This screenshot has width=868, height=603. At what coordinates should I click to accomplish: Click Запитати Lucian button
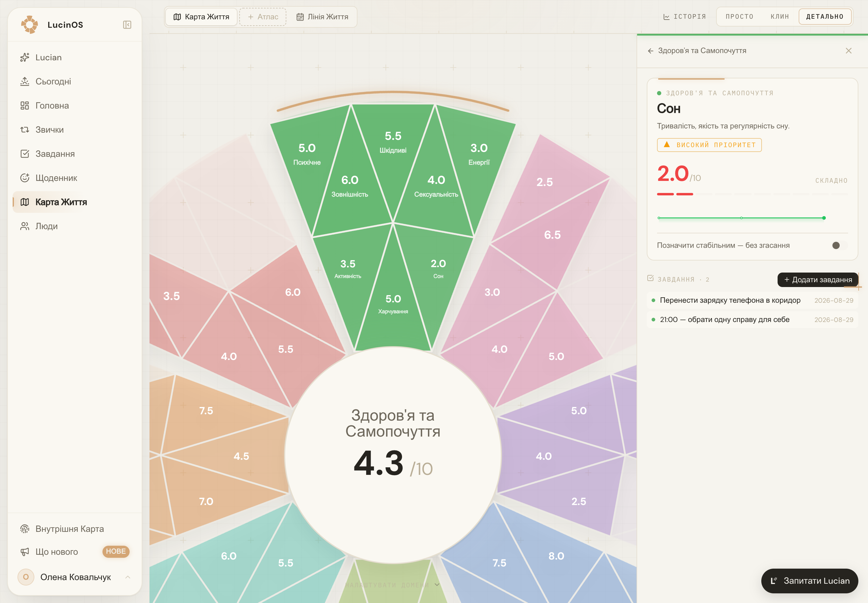coord(810,581)
